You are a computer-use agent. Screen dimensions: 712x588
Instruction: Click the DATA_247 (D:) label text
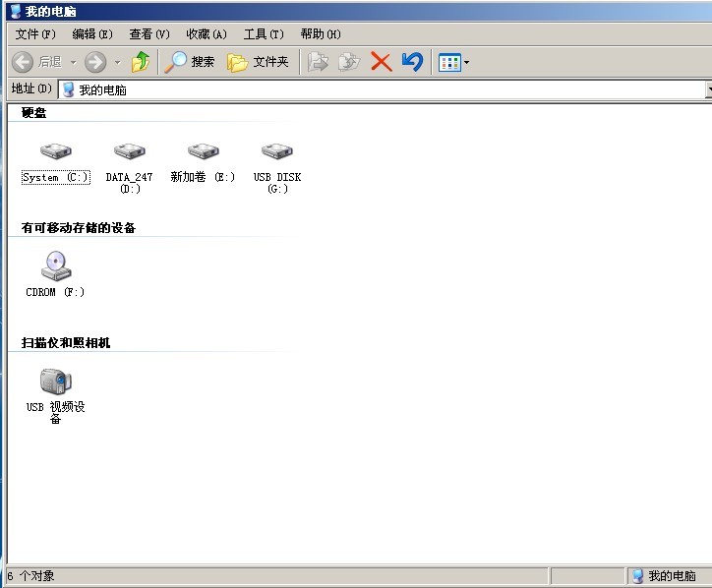[130, 183]
